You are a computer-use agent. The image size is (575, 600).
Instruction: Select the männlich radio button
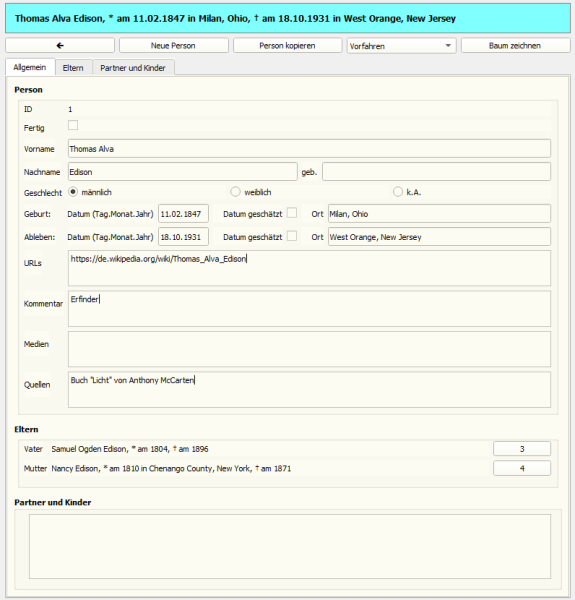pos(73,192)
